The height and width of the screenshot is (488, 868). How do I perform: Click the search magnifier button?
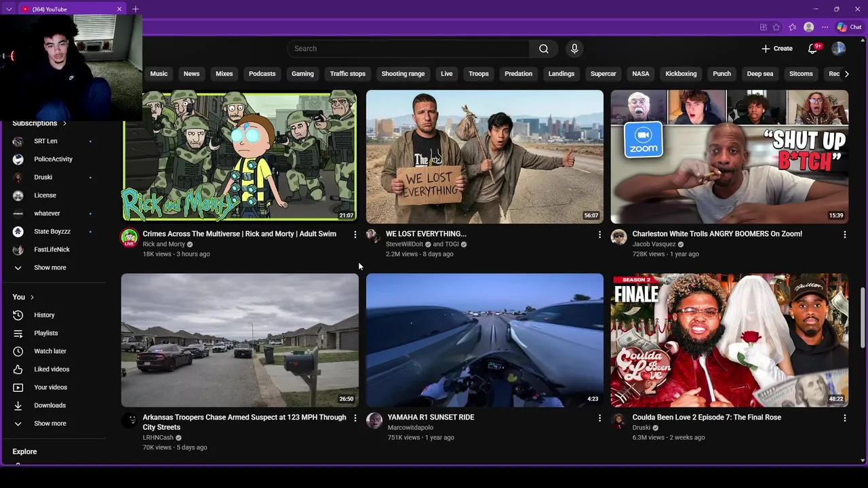coord(544,49)
